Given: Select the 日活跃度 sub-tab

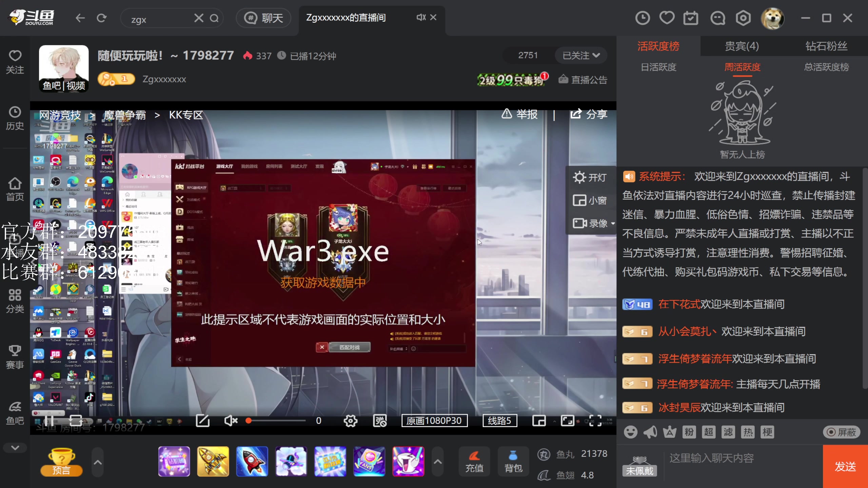Looking at the screenshot, I should pyautogui.click(x=658, y=67).
